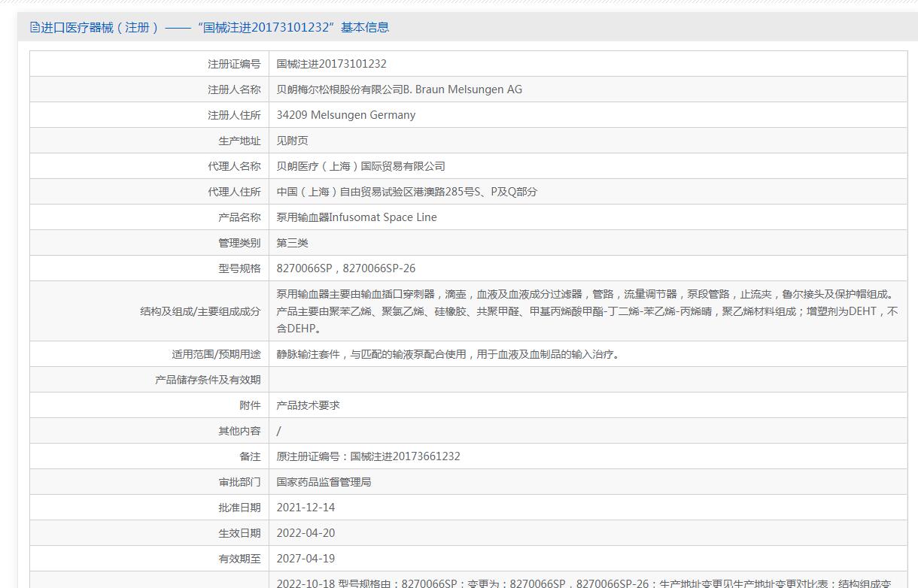Click the empty storage conditions and validity cell
This screenshot has height=588, width=918.
(587, 380)
